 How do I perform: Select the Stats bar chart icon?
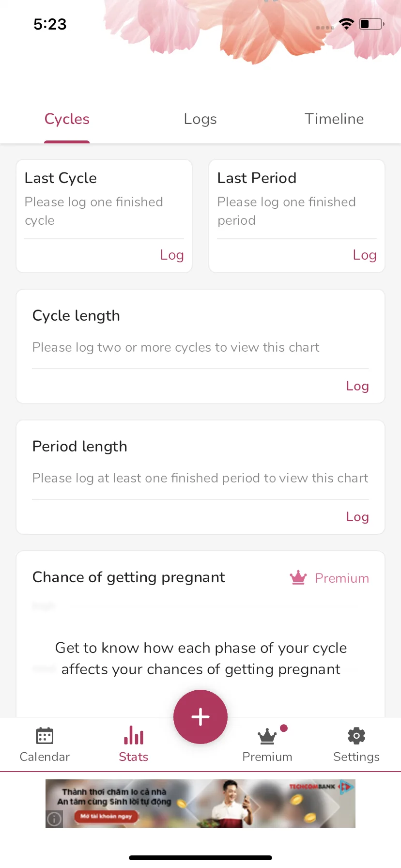coord(134,735)
